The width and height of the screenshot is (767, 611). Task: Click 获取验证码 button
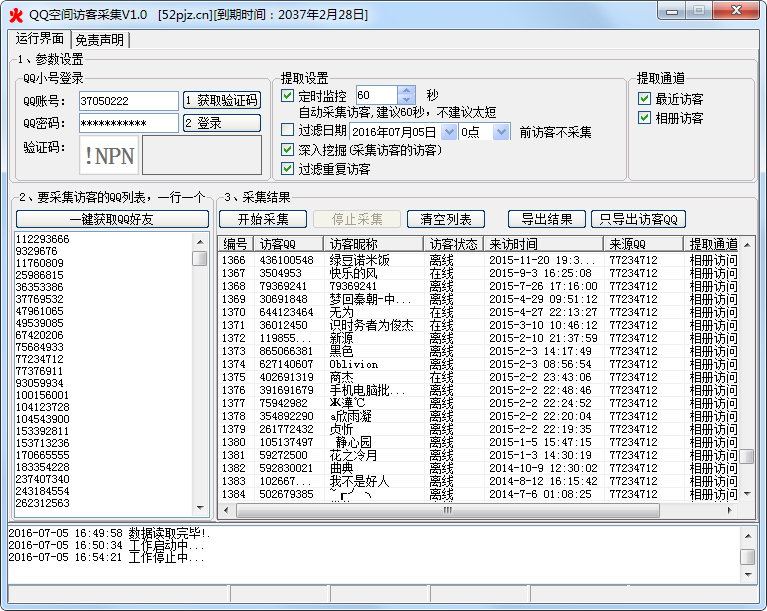tap(221, 100)
